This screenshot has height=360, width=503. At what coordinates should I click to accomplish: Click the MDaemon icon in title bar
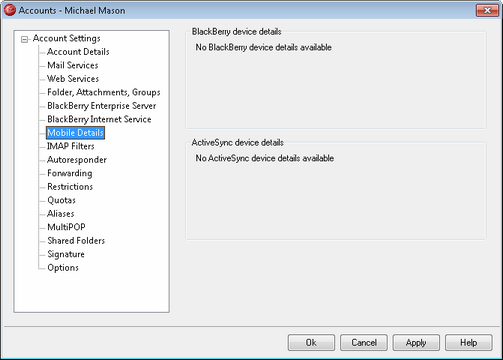coord(10,10)
